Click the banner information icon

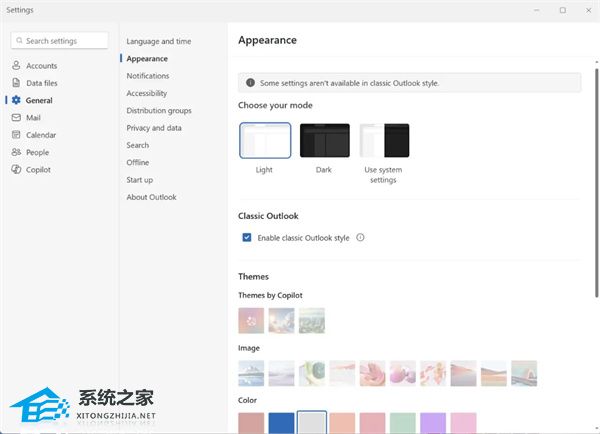[x=250, y=83]
